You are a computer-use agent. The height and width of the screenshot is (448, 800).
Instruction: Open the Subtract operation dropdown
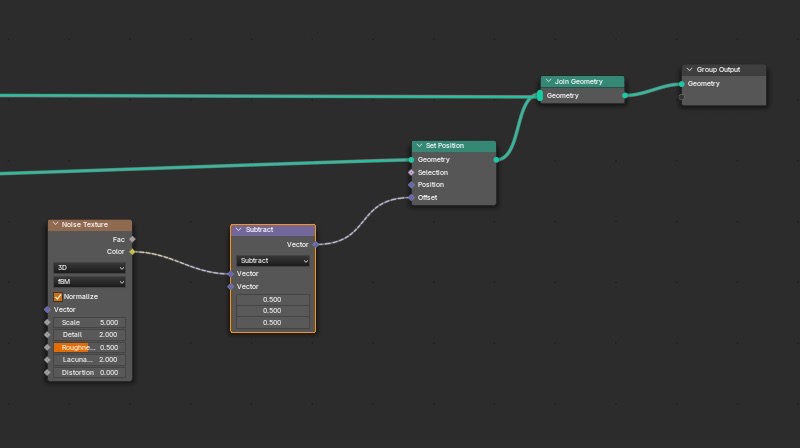coord(272,261)
